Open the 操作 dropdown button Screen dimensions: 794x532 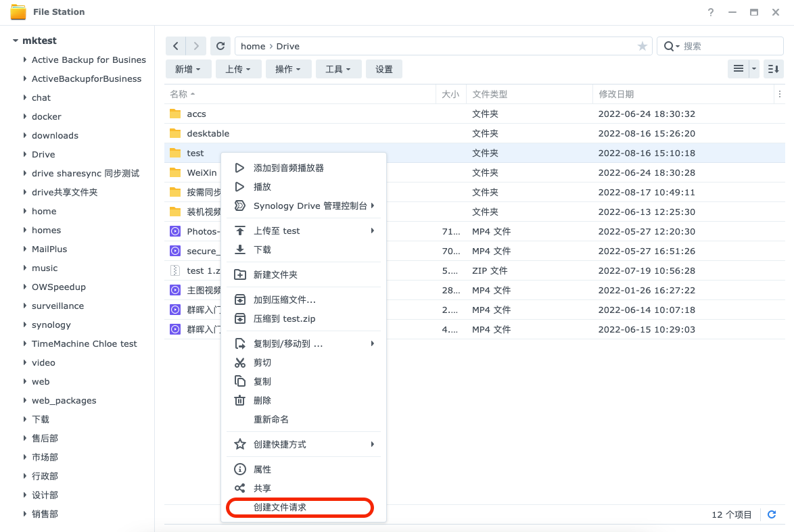tap(289, 69)
